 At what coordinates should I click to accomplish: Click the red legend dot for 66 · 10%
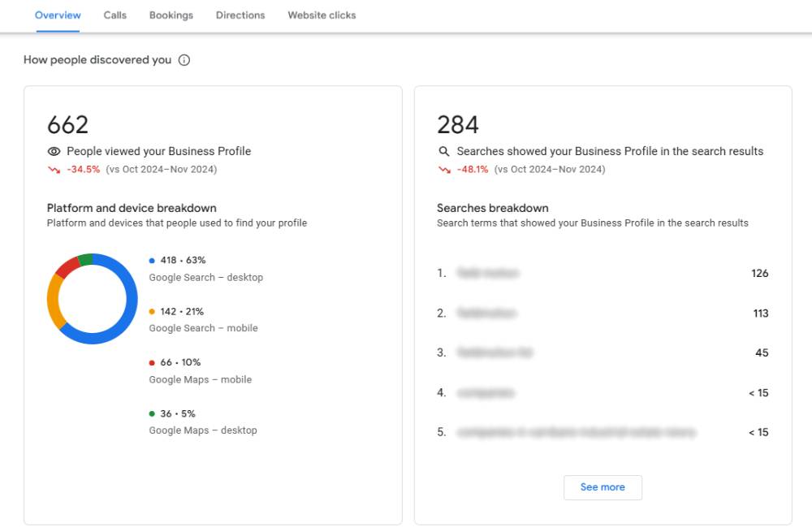click(x=152, y=362)
